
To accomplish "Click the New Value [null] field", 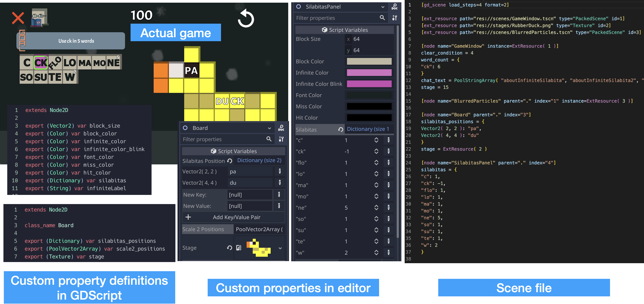I will pyautogui.click(x=250, y=206).
